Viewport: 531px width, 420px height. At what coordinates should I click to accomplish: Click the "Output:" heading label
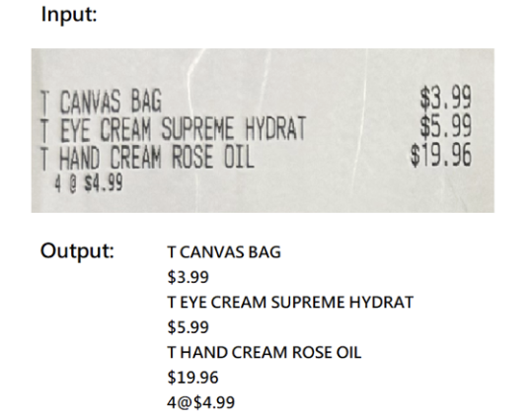click(77, 251)
